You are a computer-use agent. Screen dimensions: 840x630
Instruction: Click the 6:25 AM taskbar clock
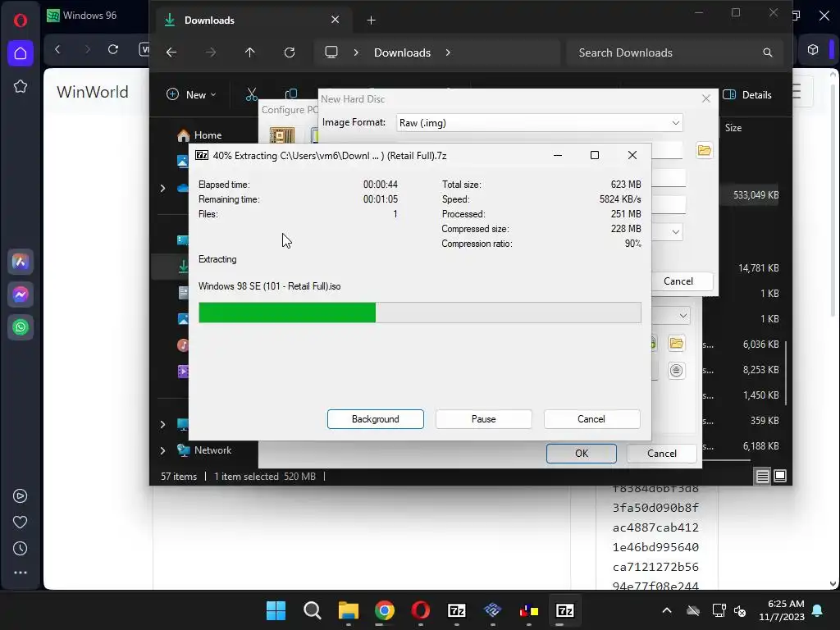coord(782,610)
